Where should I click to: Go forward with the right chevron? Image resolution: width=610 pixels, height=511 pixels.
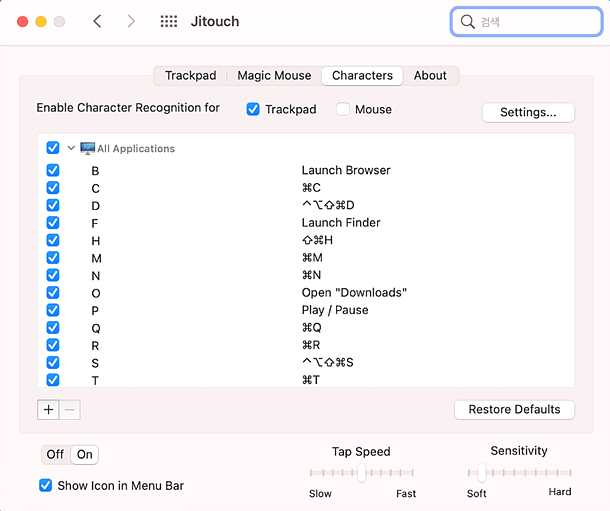coord(131,21)
